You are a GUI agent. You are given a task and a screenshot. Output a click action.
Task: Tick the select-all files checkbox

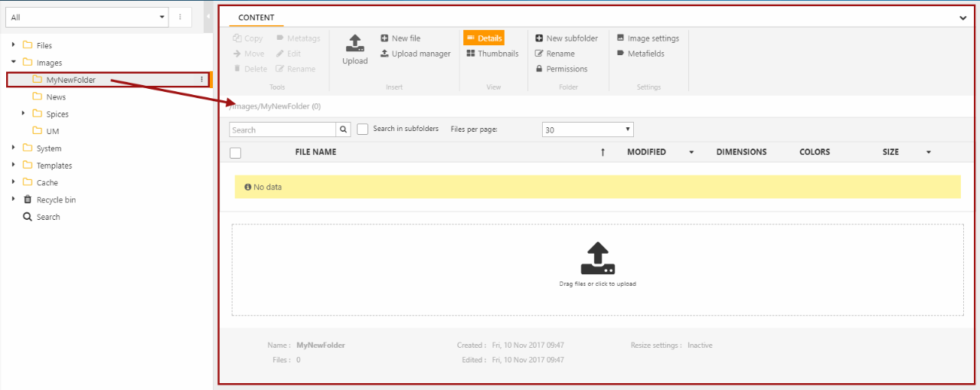pos(236,152)
